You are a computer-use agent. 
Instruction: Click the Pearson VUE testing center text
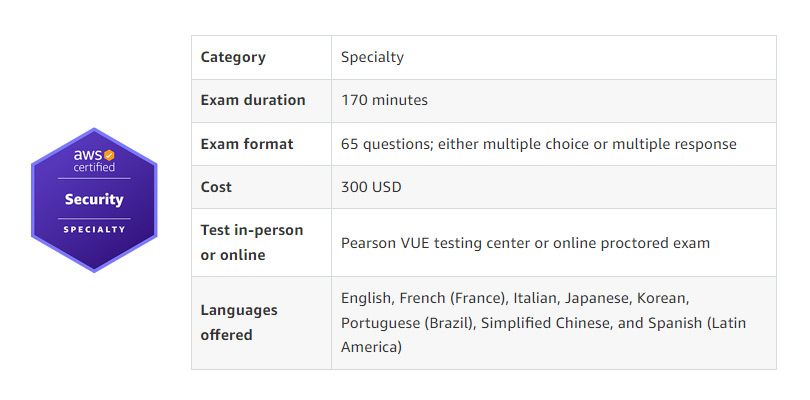click(x=436, y=243)
